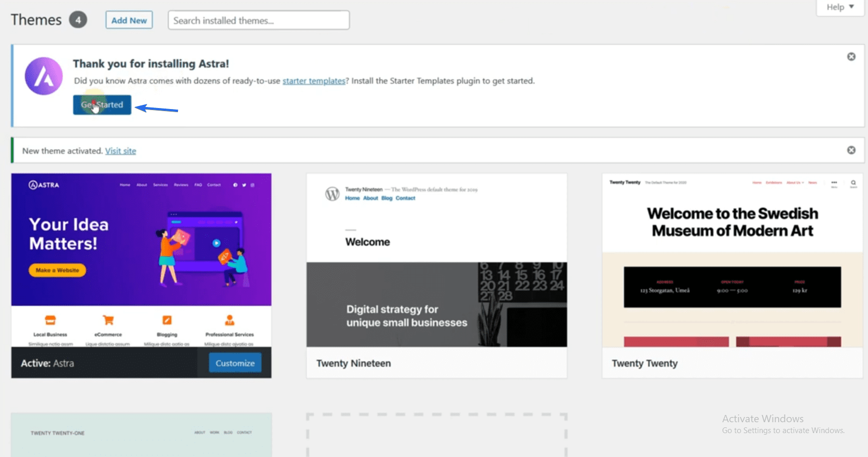
Task: Click the Add New theme button
Action: click(129, 20)
